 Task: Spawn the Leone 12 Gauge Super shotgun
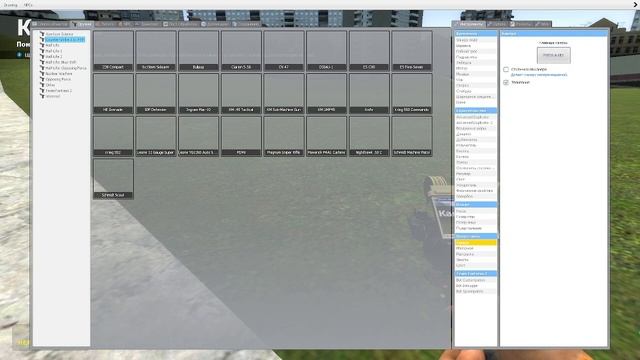[156, 136]
